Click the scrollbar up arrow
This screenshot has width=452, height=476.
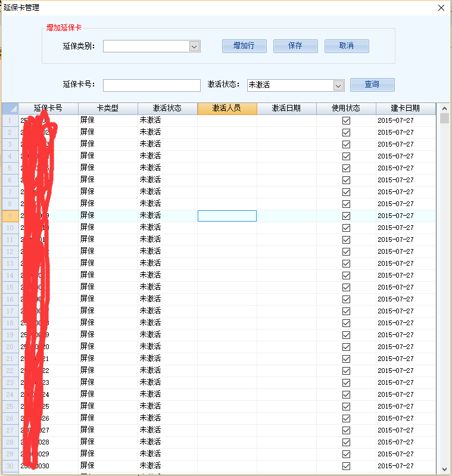[x=444, y=108]
